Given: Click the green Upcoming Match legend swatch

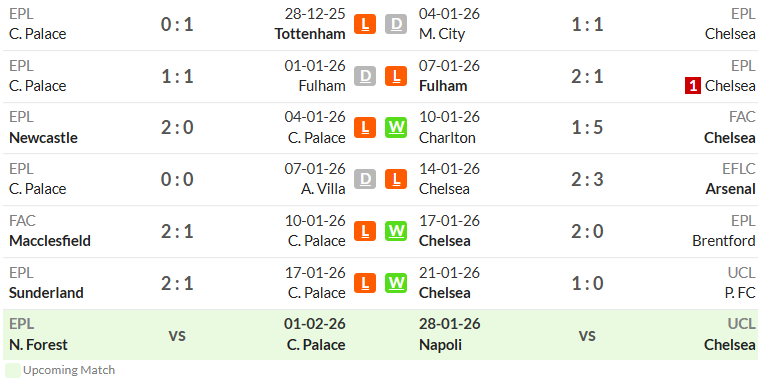Looking at the screenshot, I should [13, 371].
